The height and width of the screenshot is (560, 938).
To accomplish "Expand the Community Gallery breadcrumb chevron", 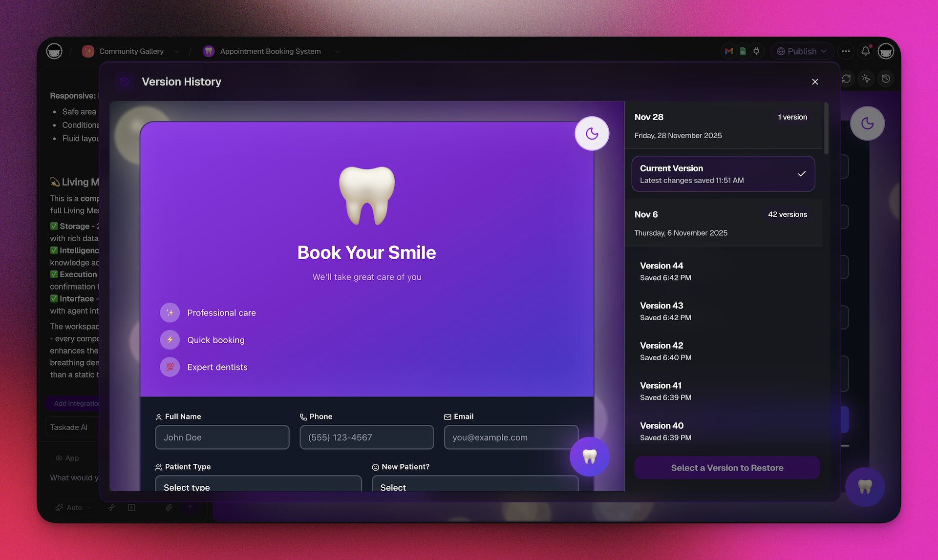I will tap(176, 51).
